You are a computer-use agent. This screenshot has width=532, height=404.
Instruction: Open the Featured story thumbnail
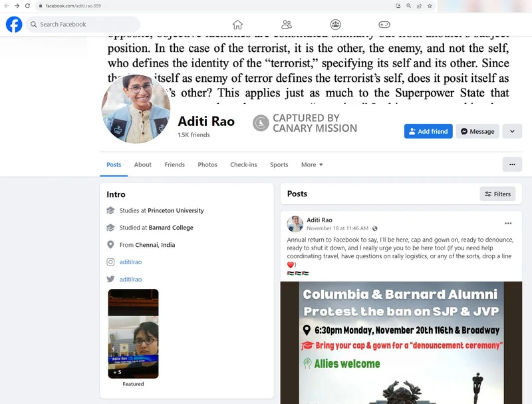(133, 333)
